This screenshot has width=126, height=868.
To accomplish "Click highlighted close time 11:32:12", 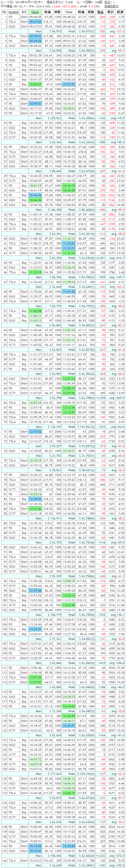I will click(69, 238).
